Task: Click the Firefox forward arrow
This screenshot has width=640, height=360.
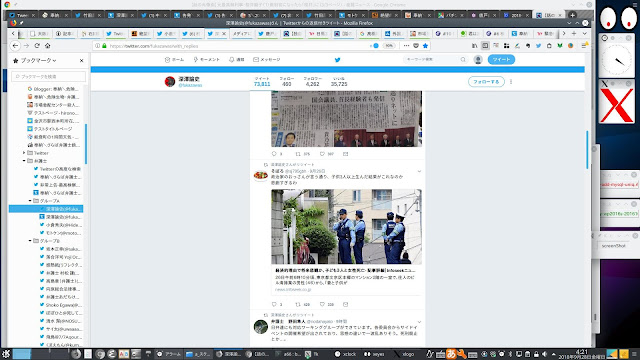Action: 26,46
